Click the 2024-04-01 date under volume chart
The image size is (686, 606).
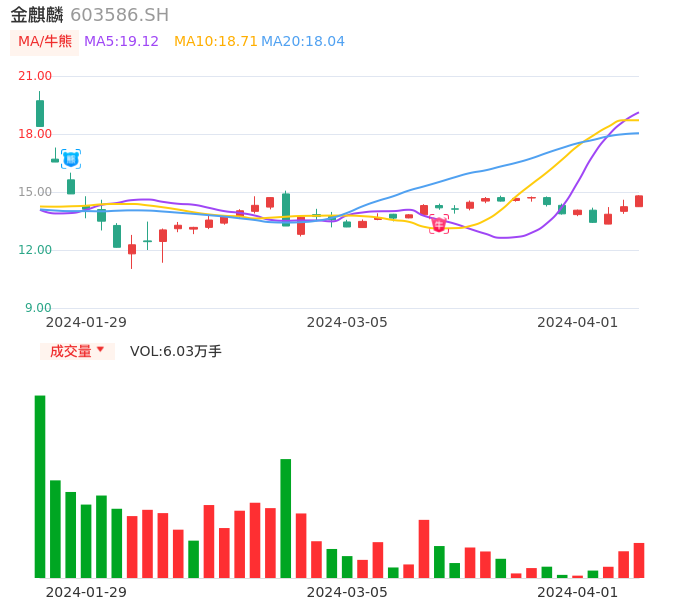pos(577,592)
